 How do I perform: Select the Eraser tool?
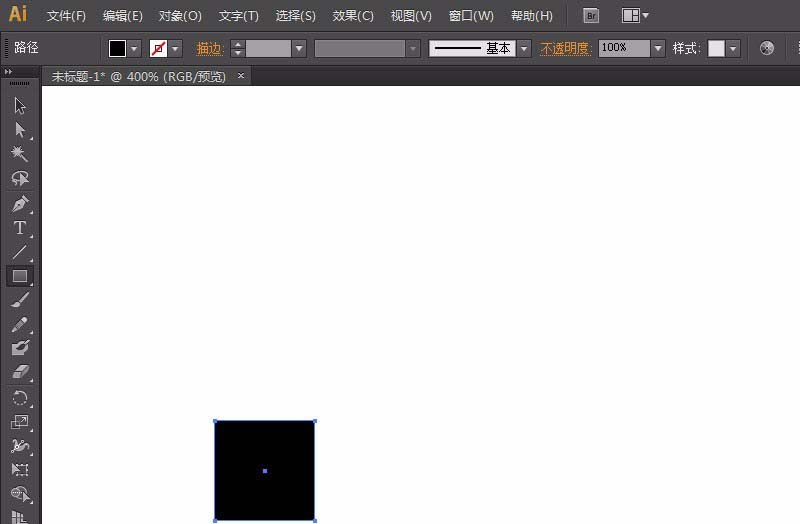[20, 372]
